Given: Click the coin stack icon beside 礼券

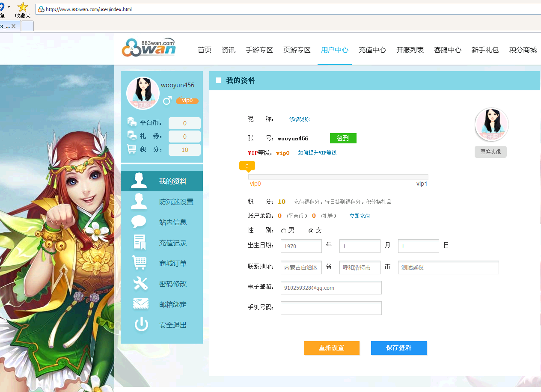Looking at the screenshot, I should pyautogui.click(x=132, y=135).
